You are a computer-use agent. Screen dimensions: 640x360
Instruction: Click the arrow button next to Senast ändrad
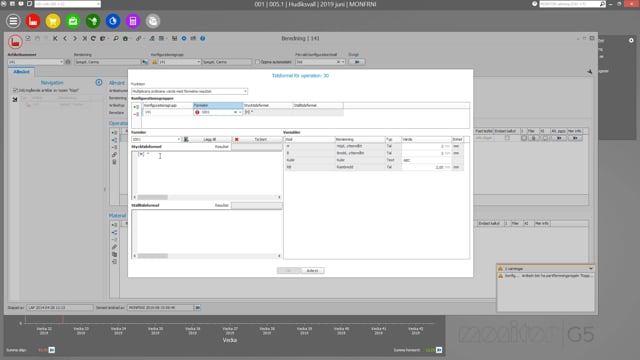tap(198, 307)
